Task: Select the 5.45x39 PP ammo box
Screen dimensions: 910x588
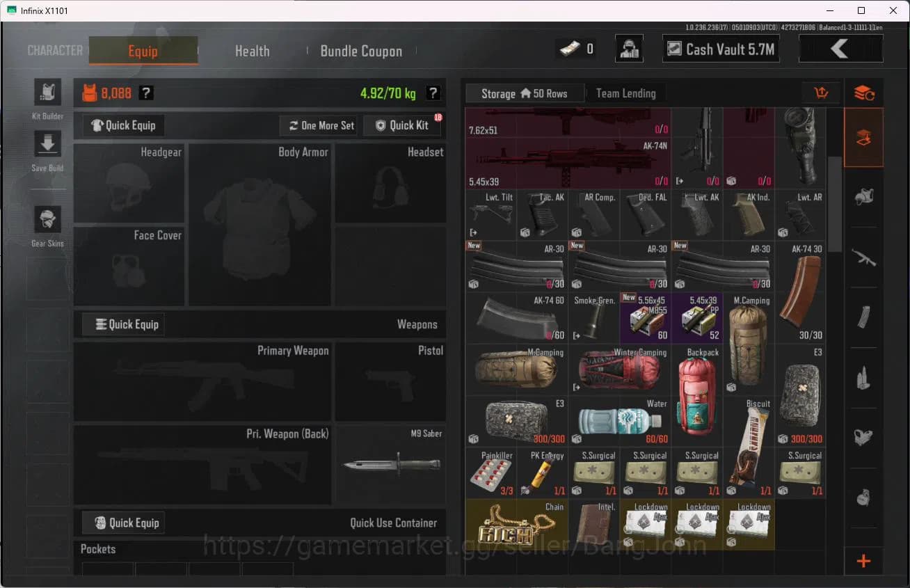Action: tap(697, 318)
